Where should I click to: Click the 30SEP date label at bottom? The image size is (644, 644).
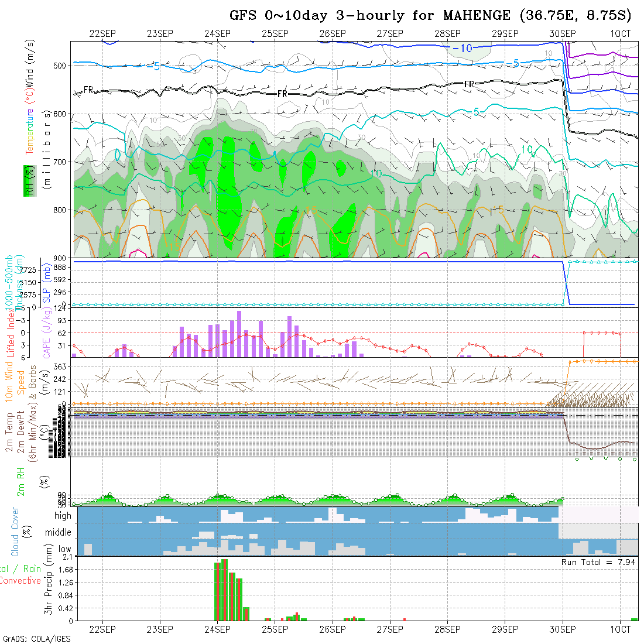(563, 629)
